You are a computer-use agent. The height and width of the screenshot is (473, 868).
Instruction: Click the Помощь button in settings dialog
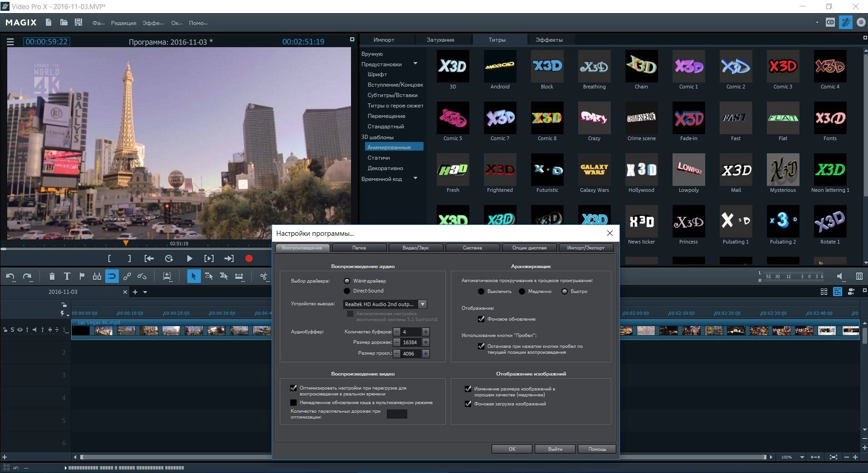[597, 449]
